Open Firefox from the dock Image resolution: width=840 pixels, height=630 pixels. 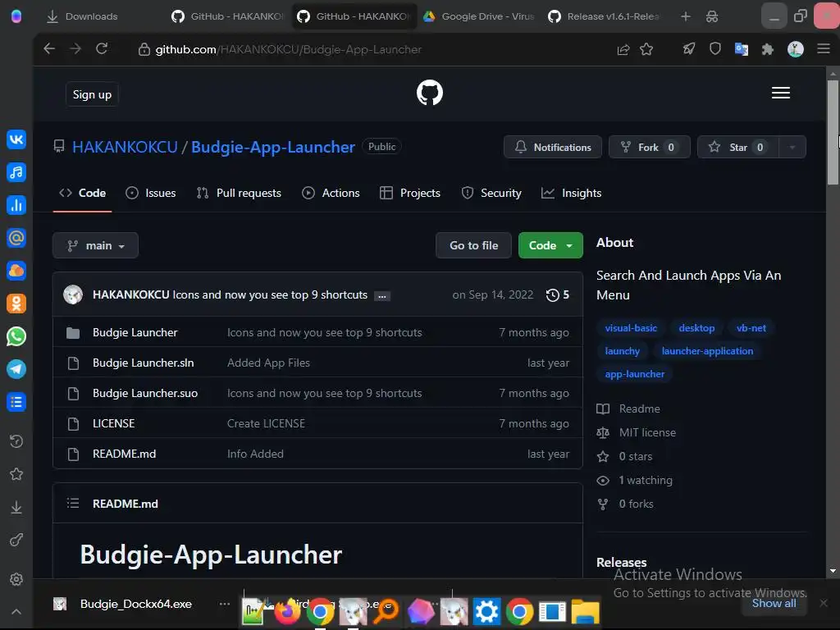288,612
